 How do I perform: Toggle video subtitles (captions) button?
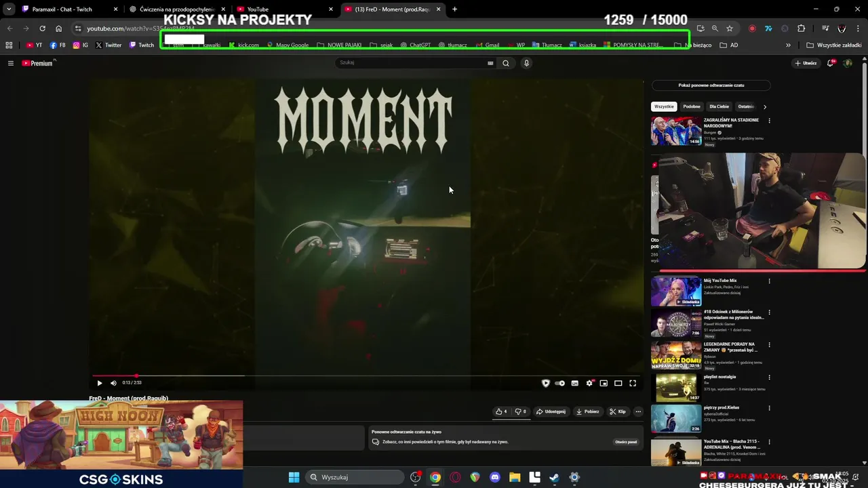click(x=574, y=383)
